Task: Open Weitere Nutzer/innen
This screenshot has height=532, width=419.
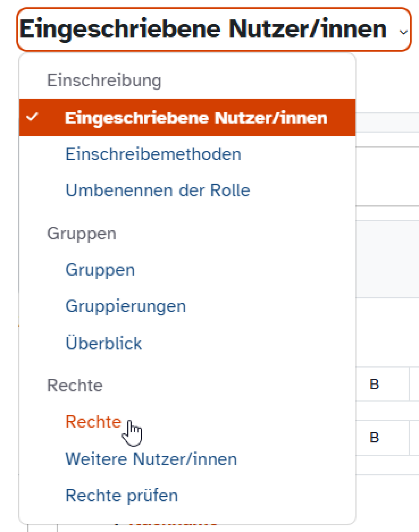Action: click(151, 459)
